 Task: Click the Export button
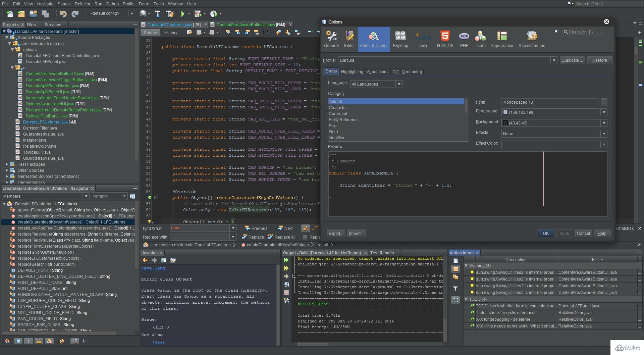pyautogui.click(x=335, y=234)
